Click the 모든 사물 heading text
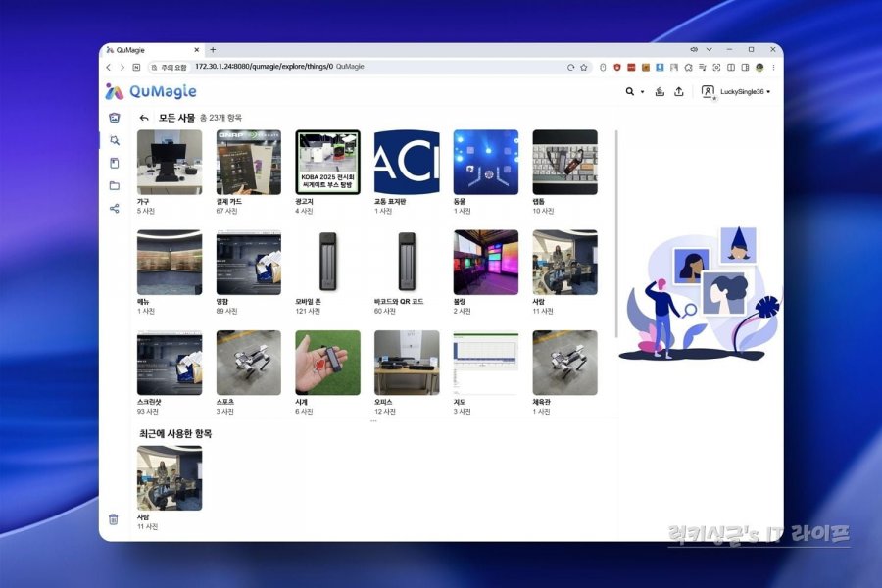Image resolution: width=882 pixels, height=588 pixels. (x=176, y=118)
